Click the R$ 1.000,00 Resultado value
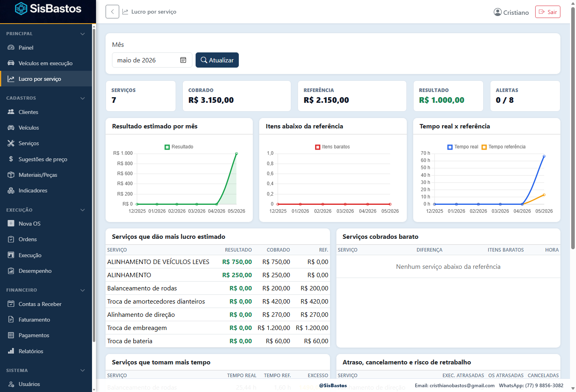 442,100
